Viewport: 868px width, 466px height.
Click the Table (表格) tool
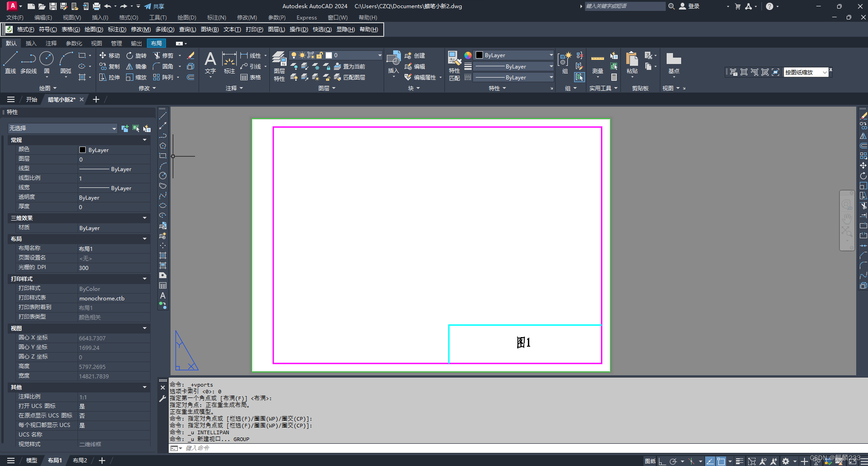(250, 77)
